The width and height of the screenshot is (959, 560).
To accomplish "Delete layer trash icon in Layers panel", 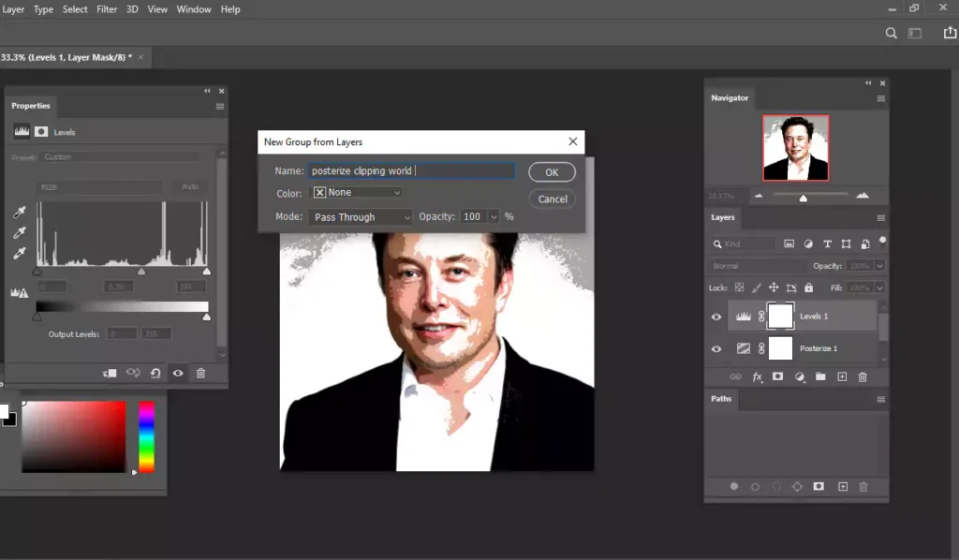I will (x=863, y=376).
